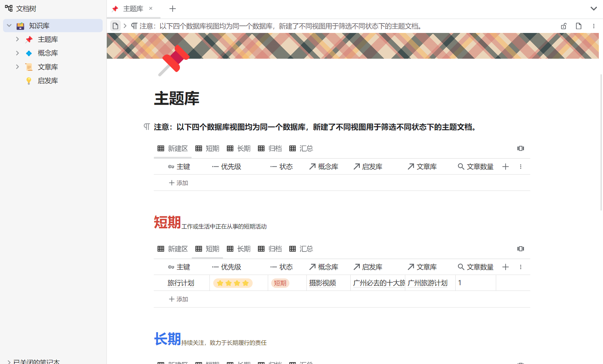Open the 广州旅游计划 article link
Screen dimensions: 603x364
pyautogui.click(x=427, y=283)
